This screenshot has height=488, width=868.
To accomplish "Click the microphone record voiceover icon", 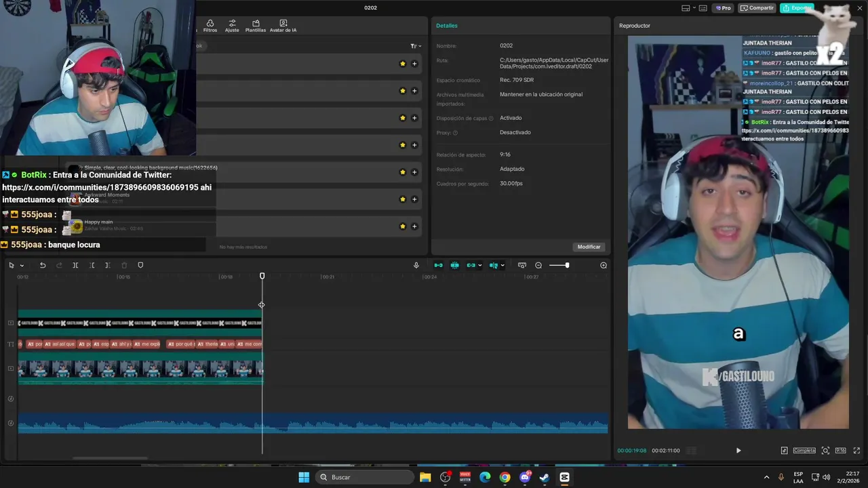I will [x=416, y=265].
